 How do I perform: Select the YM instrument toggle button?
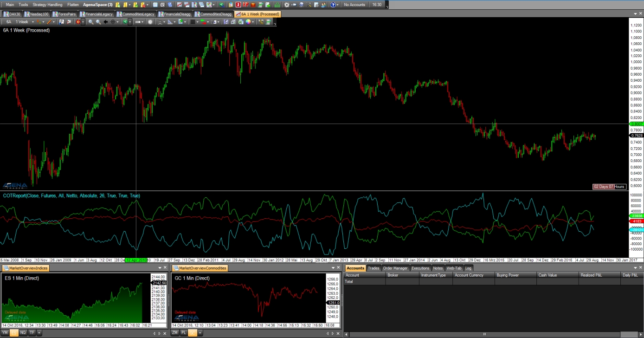pyautogui.click(x=5, y=332)
